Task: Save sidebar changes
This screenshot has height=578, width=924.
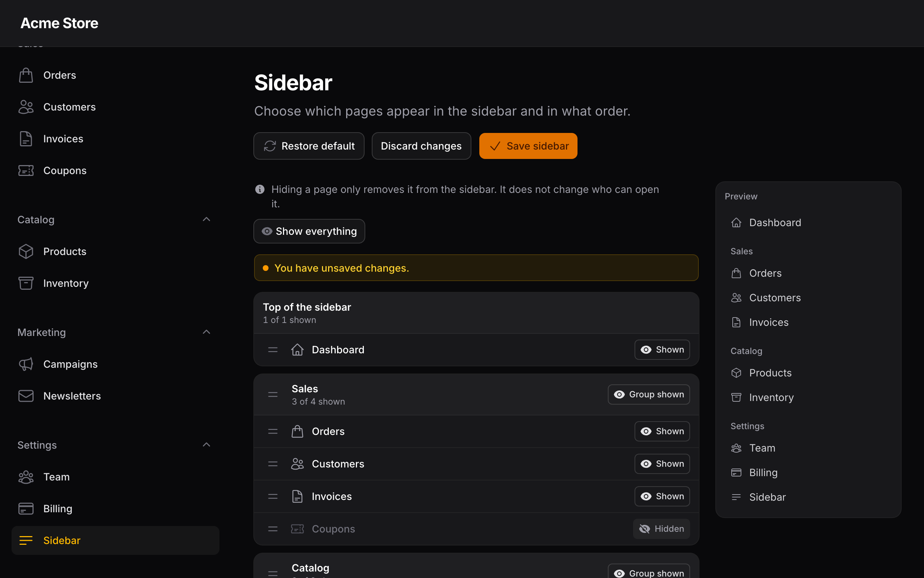Action: tap(528, 146)
